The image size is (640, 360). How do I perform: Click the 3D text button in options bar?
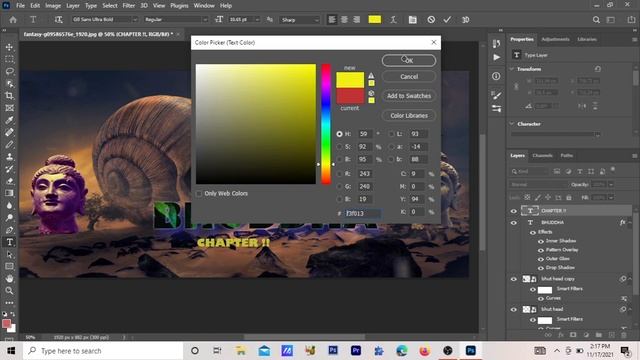pyautogui.click(x=465, y=20)
